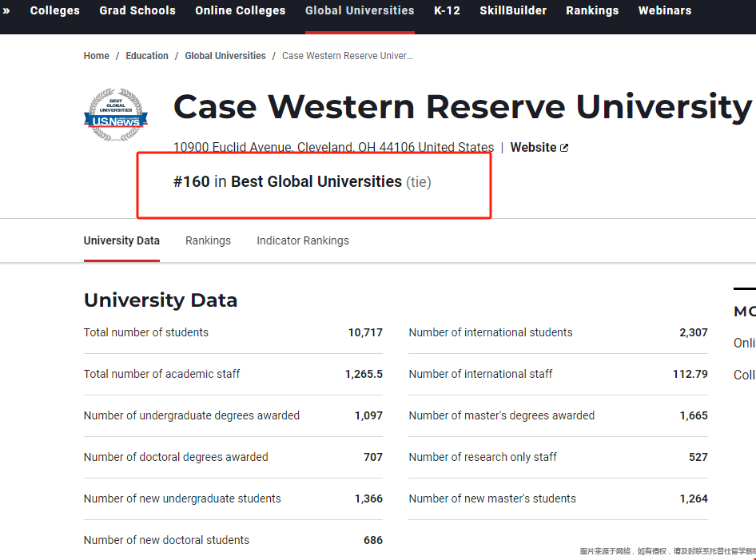Select Number of research only staff label
Viewport: 756px width, 560px height.
pyautogui.click(x=483, y=457)
